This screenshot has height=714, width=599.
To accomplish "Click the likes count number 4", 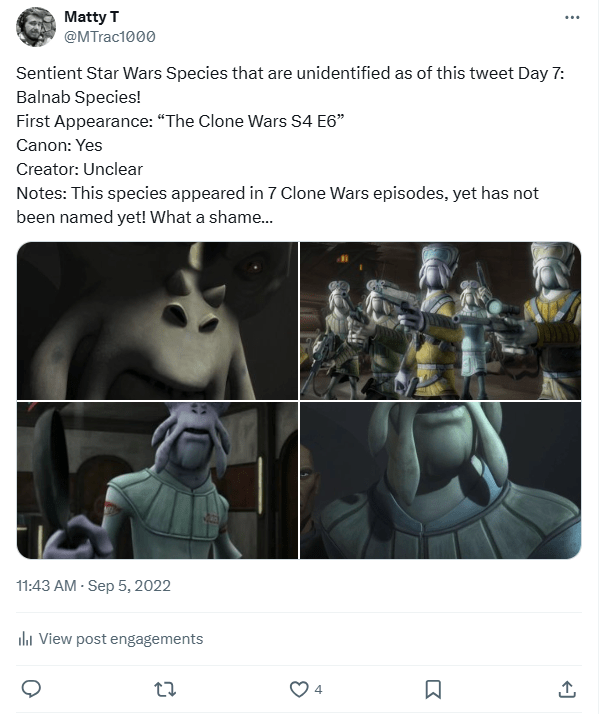I will (x=318, y=690).
